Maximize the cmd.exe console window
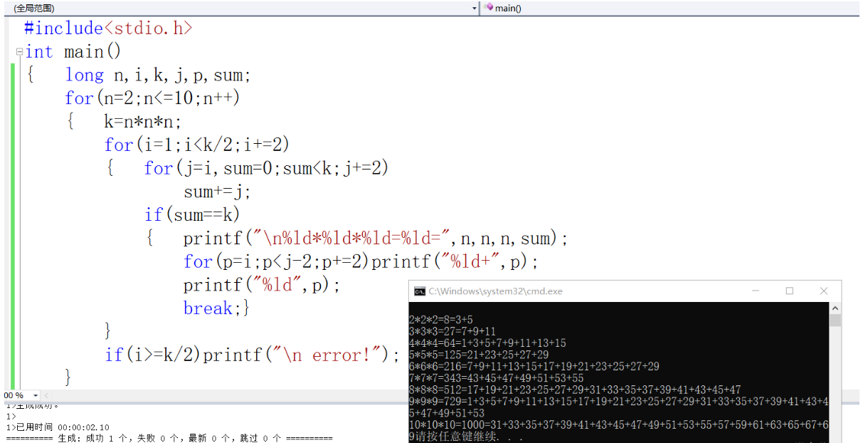The height and width of the screenshot is (443, 868). (789, 291)
